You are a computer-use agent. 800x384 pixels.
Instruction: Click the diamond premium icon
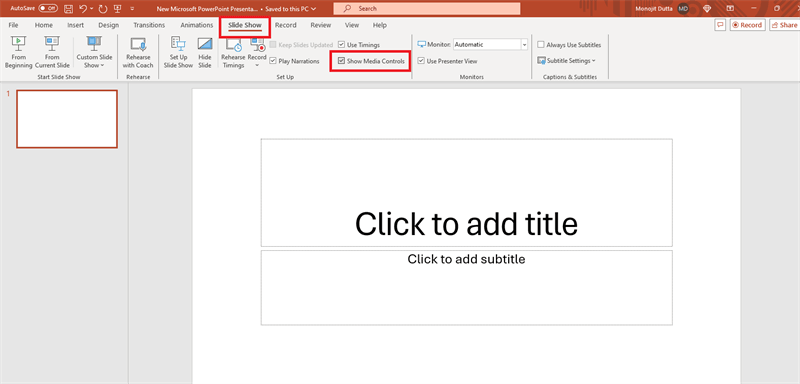[707, 9]
